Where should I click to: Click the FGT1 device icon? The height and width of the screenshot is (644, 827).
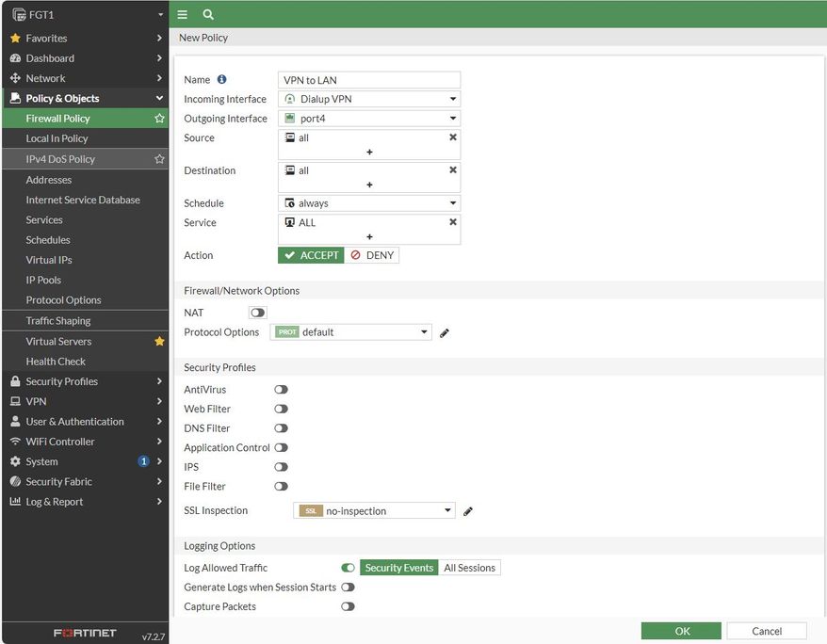[x=19, y=15]
